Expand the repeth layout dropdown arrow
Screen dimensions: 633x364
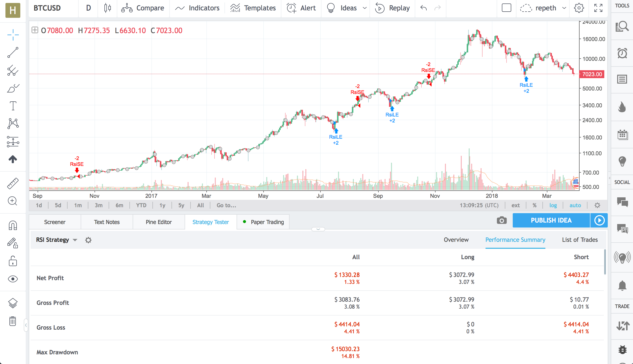[564, 8]
